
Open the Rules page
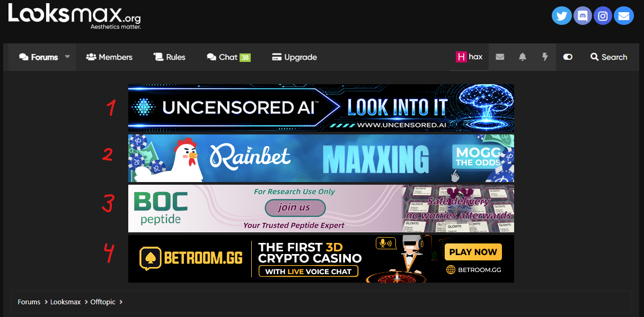click(170, 57)
